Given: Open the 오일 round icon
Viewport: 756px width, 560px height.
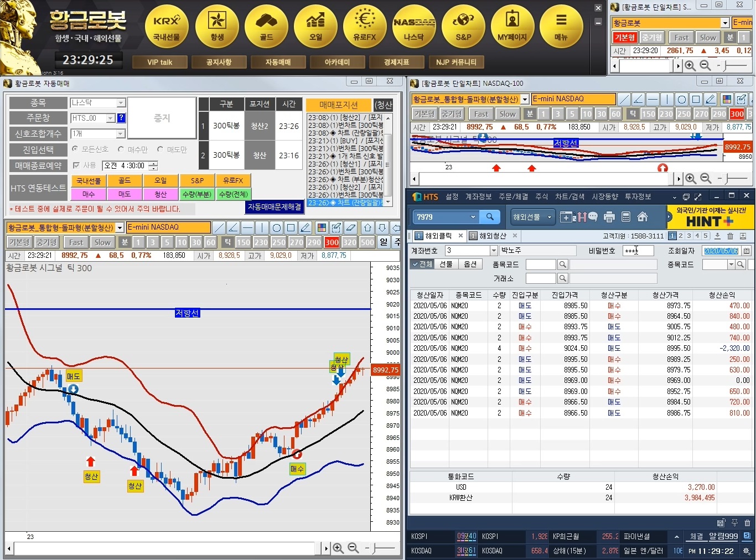Looking at the screenshot, I should point(315,27).
